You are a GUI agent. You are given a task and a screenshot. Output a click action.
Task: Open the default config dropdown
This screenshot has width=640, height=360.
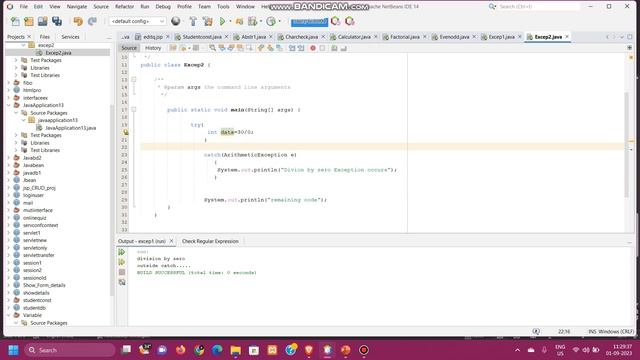pyautogui.click(x=137, y=21)
